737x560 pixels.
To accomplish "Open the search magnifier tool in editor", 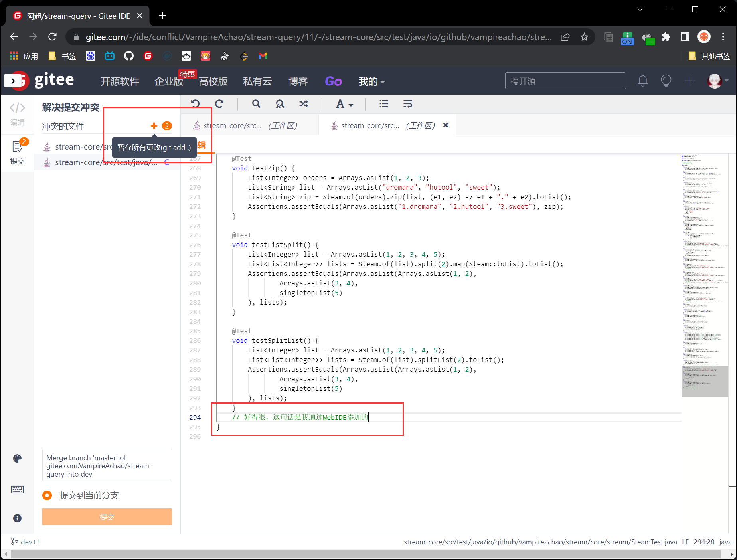I will click(256, 104).
